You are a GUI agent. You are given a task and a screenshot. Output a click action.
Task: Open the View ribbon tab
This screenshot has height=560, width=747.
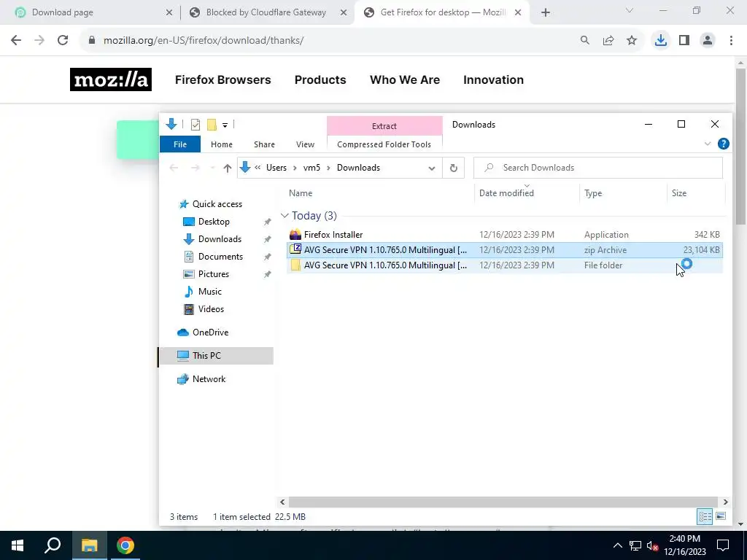(x=305, y=144)
